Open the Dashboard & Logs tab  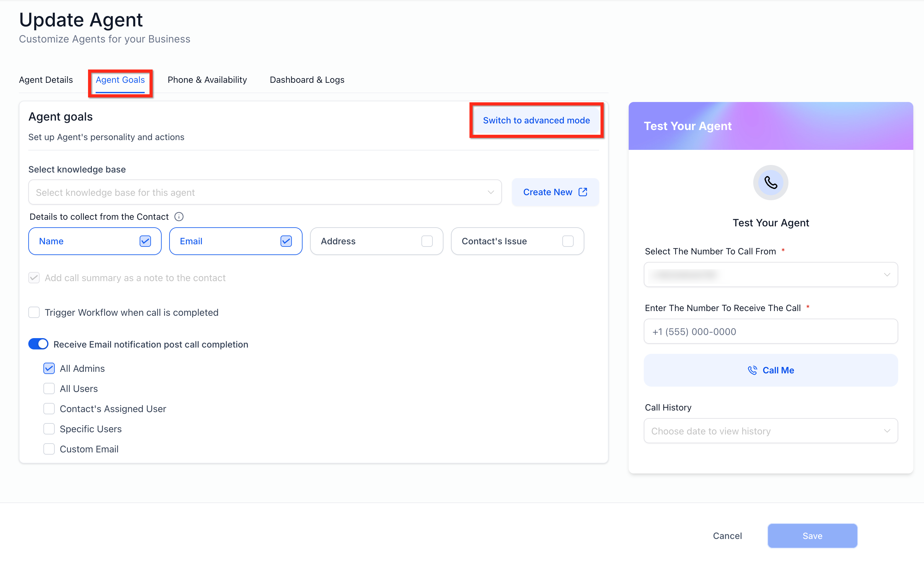(x=307, y=80)
